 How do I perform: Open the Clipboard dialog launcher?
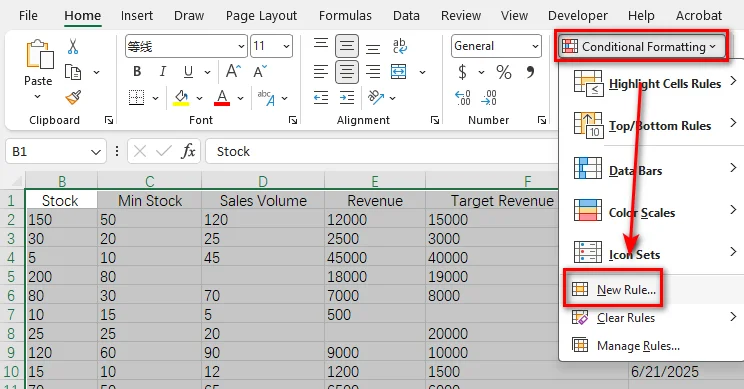tap(109, 120)
